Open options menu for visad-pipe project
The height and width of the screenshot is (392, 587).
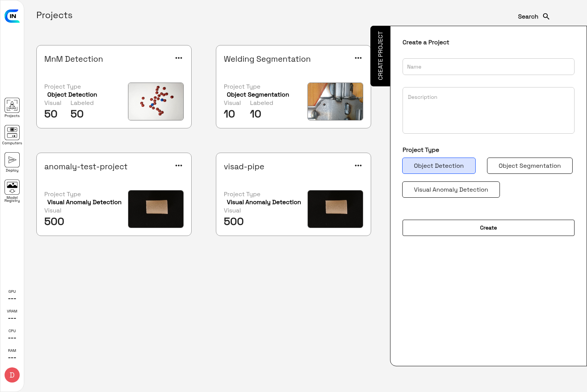[x=358, y=166]
